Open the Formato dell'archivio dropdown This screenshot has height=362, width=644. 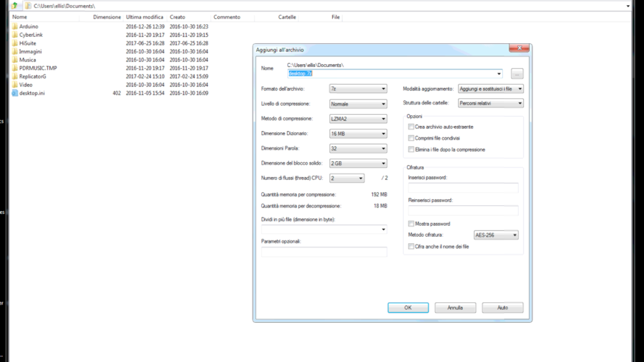[358, 89]
